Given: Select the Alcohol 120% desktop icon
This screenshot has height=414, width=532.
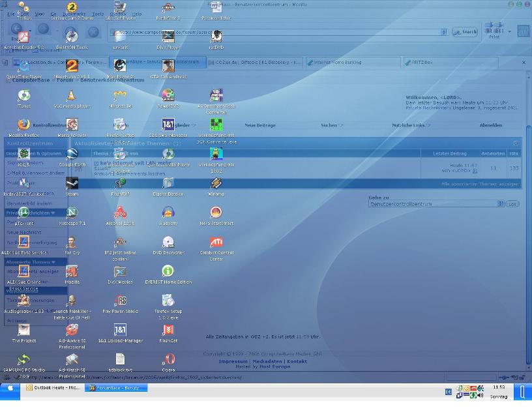Looking at the screenshot, I should (x=120, y=216).
